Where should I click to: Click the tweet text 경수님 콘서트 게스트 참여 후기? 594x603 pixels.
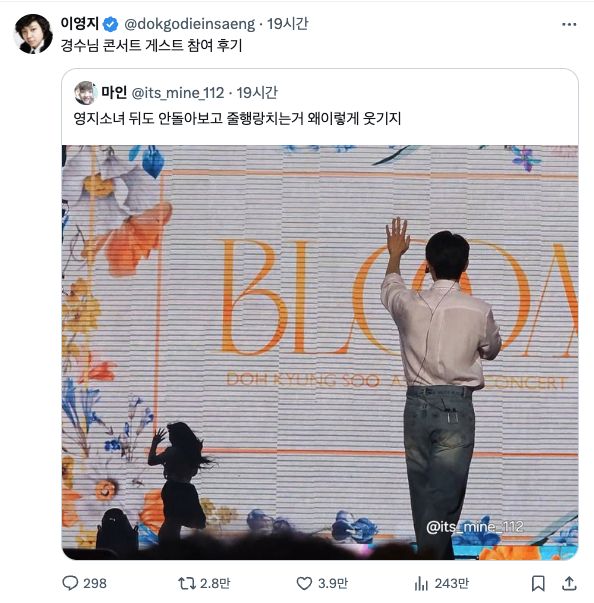pos(151,45)
